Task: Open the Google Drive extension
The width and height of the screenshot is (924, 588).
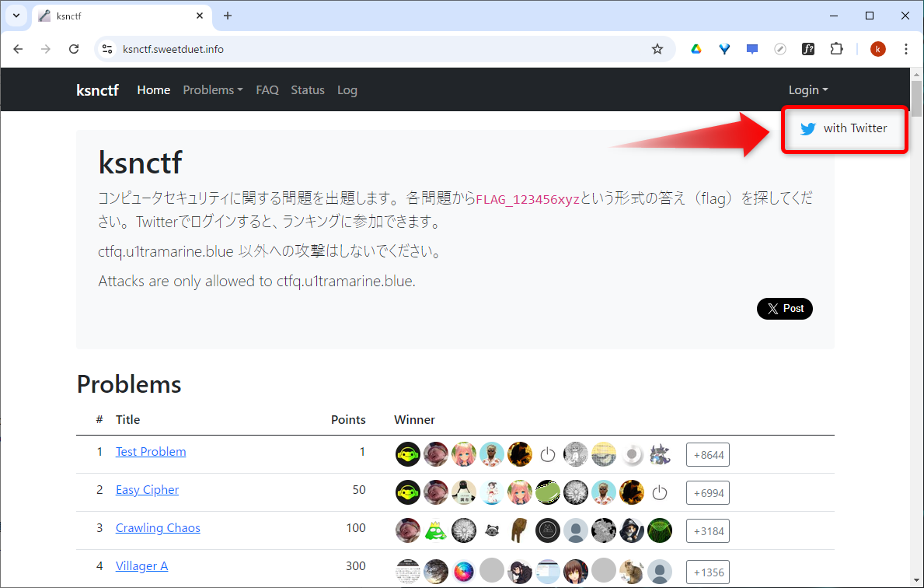Action: pos(696,48)
